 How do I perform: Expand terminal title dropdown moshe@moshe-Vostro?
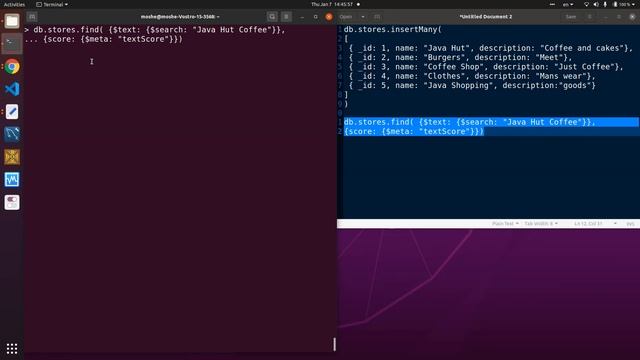(x=180, y=17)
